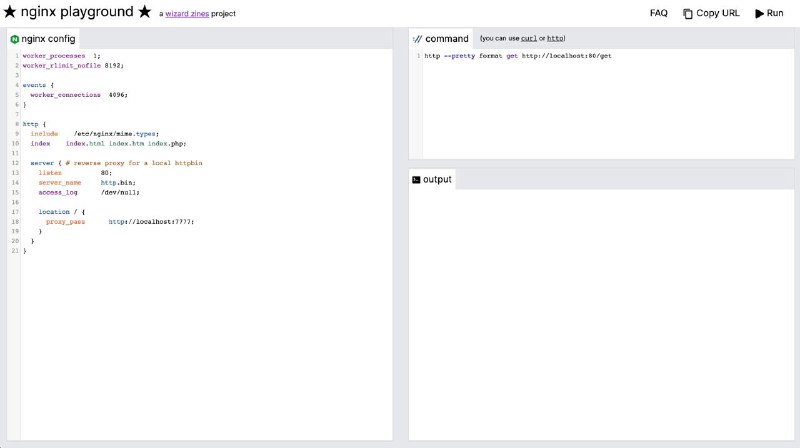
Task: Click the events { line
Action: pos(38,85)
